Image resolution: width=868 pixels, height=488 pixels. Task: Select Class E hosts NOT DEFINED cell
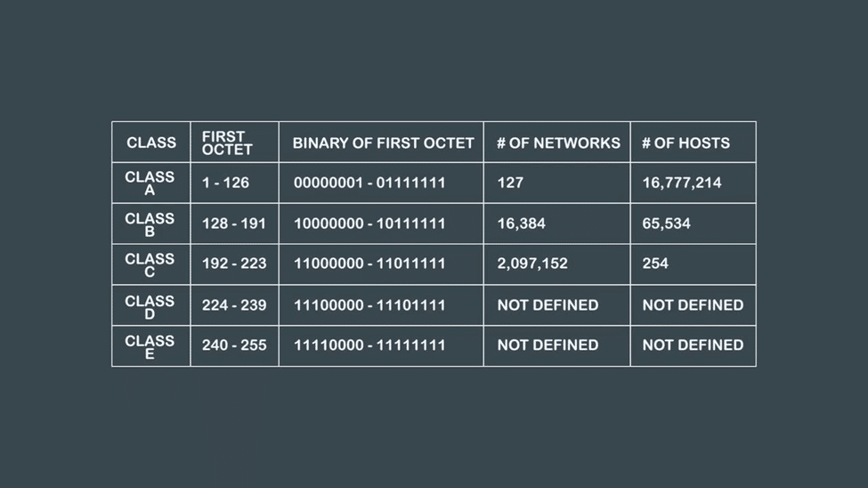[x=693, y=345]
